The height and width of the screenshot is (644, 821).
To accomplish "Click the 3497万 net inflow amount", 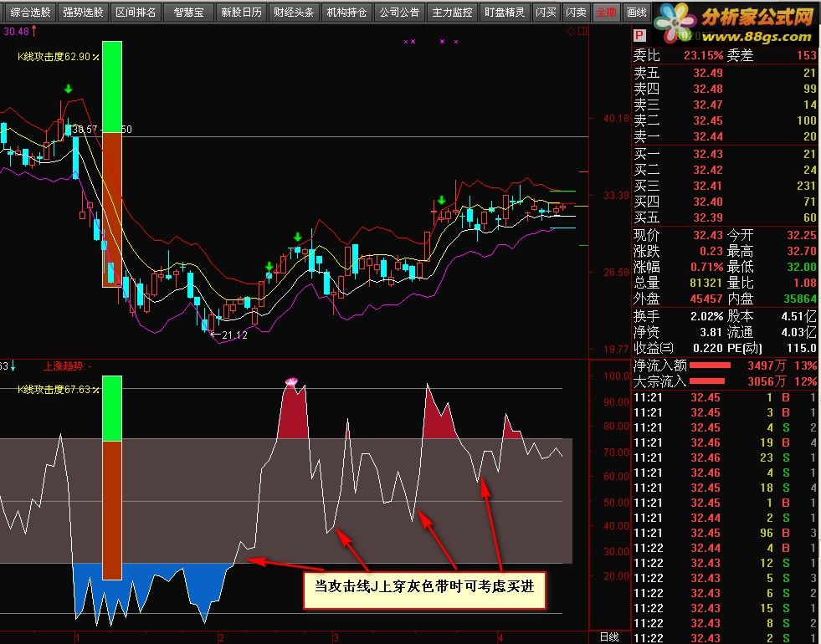I will point(767,365).
